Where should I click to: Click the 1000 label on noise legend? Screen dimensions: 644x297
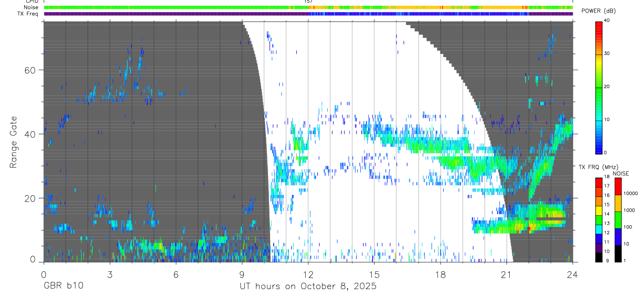(630, 211)
